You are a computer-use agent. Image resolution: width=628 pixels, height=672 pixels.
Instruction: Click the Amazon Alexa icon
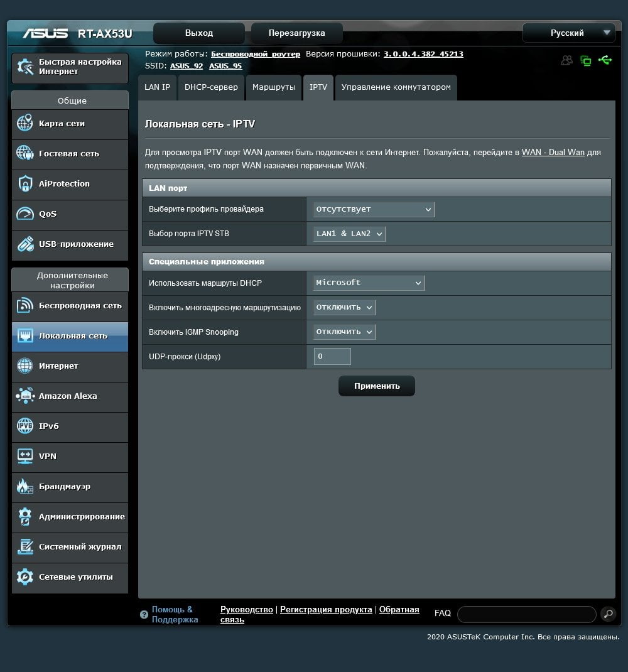(25, 396)
